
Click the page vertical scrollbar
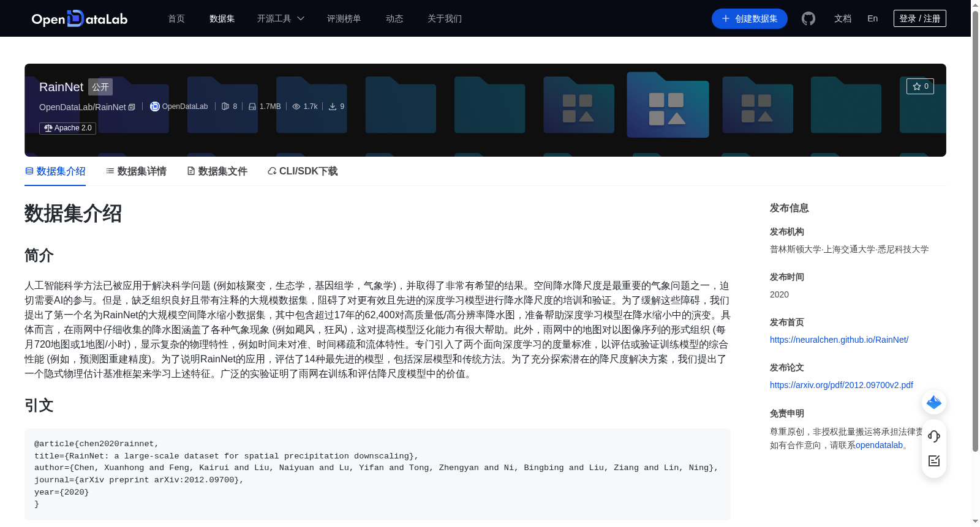[x=975, y=231]
